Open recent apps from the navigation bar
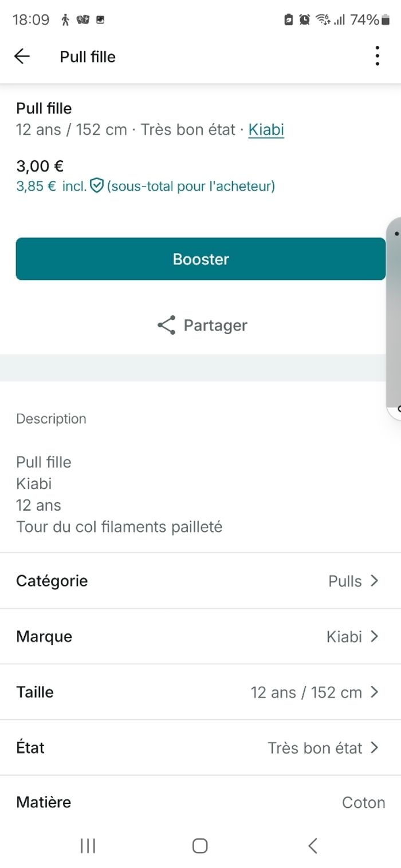Screen dimensions: 401x868 point(87,845)
